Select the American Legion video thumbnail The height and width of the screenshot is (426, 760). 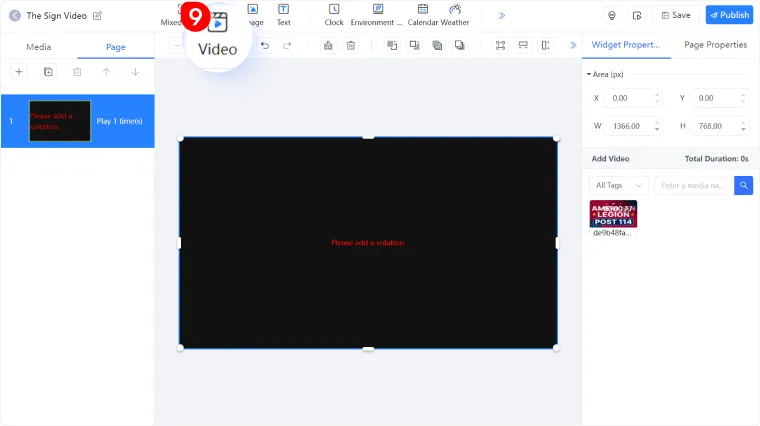(x=613, y=213)
